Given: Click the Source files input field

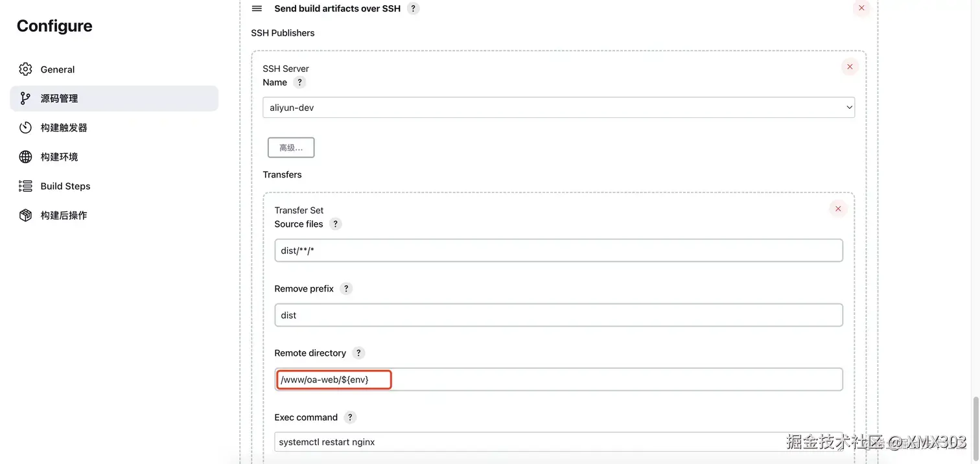Looking at the screenshot, I should click(558, 251).
